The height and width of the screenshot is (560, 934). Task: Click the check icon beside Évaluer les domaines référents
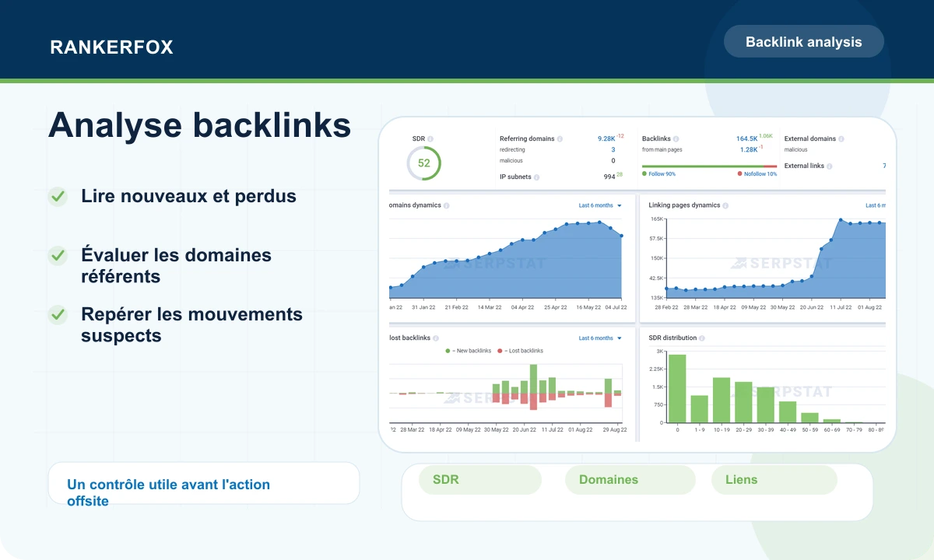pos(58,255)
